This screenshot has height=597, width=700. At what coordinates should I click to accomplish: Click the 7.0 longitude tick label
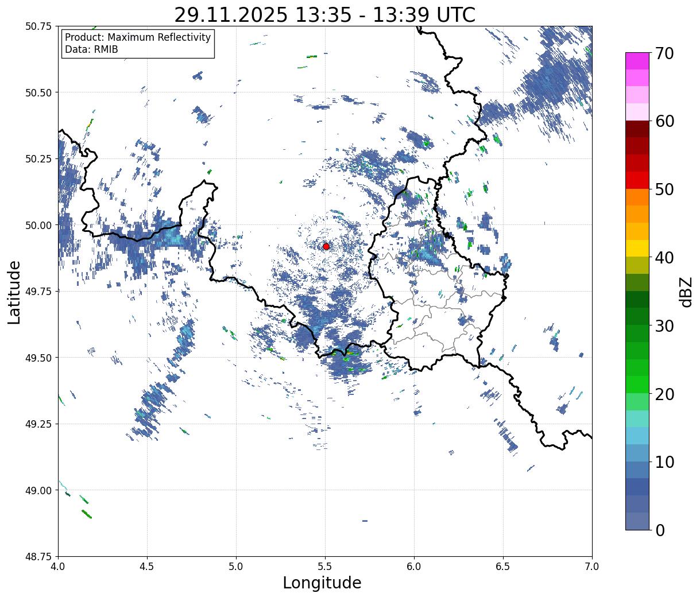tap(592, 567)
